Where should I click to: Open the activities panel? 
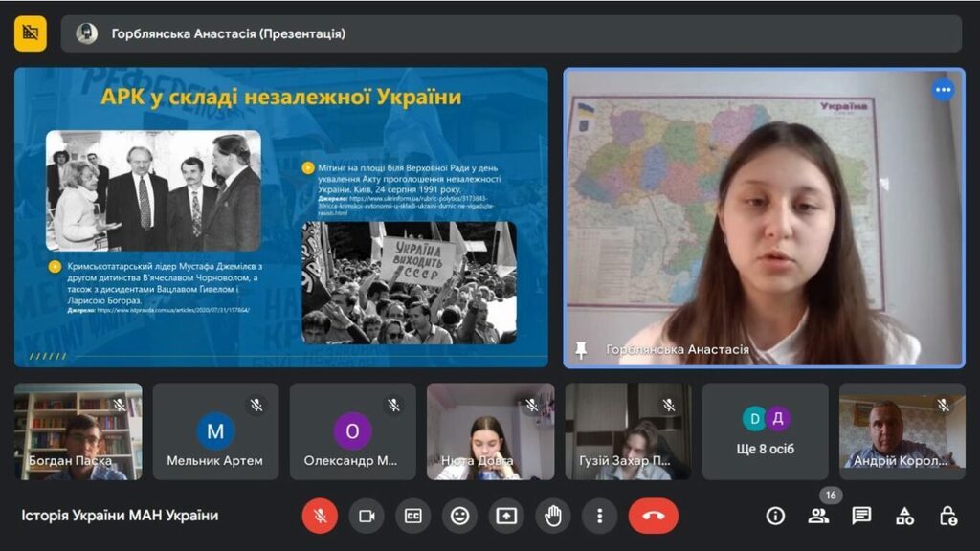(x=904, y=516)
